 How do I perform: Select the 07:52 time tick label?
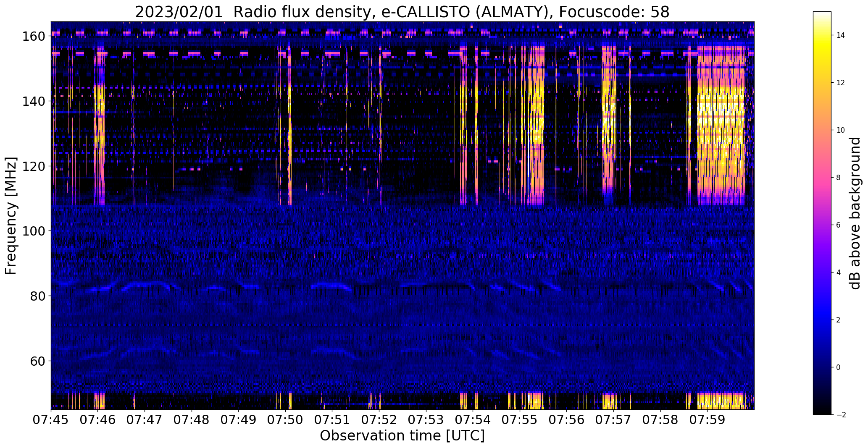379,419
